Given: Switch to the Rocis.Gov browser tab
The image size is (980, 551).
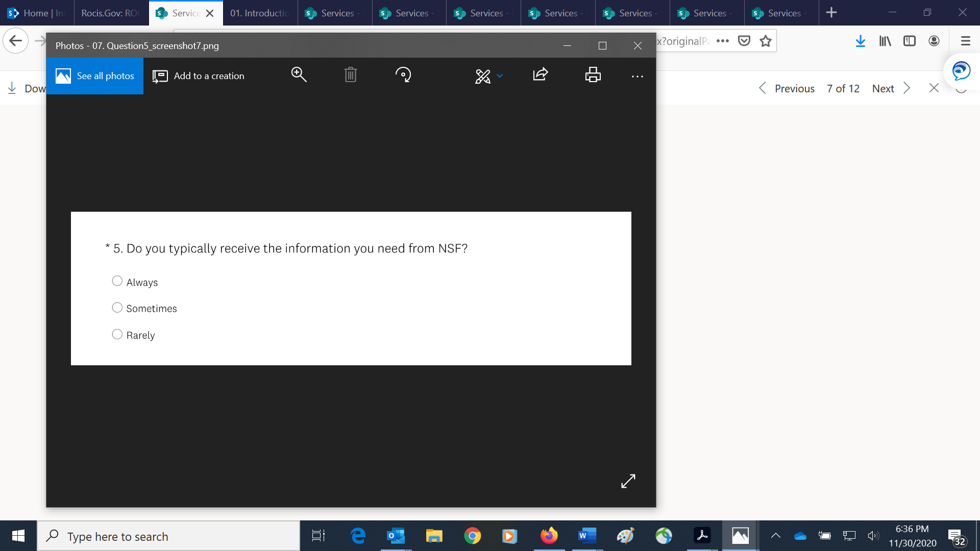Looking at the screenshot, I should tap(110, 13).
